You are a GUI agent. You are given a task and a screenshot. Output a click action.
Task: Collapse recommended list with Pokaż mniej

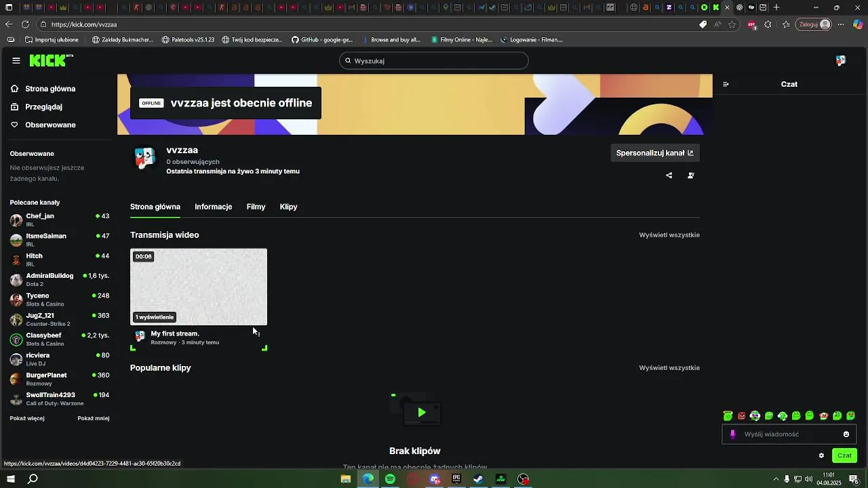(94, 418)
